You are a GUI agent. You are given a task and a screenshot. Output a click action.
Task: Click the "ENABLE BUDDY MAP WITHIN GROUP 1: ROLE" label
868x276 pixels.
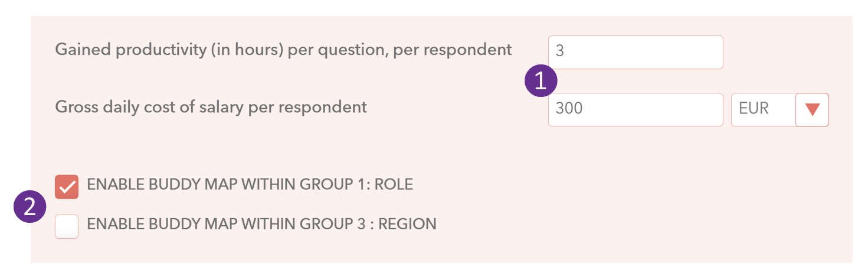click(x=250, y=184)
